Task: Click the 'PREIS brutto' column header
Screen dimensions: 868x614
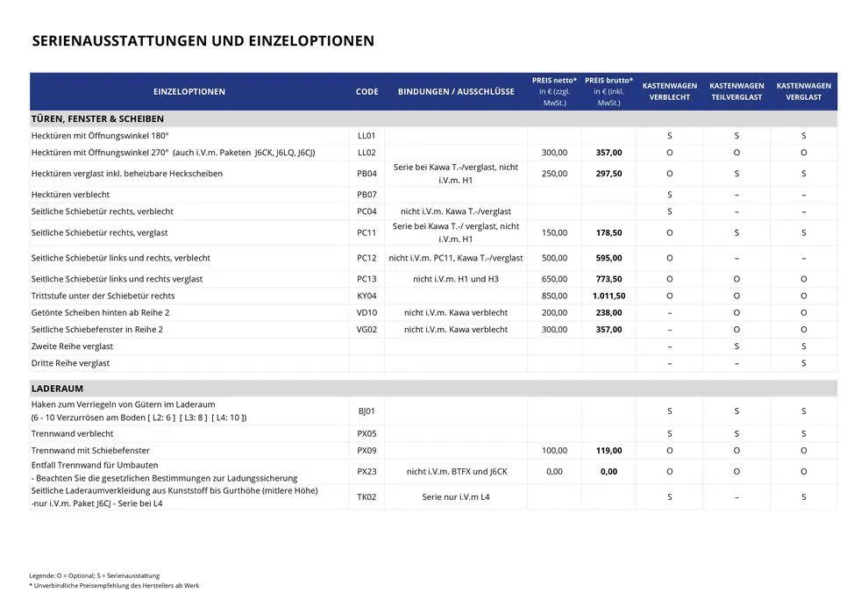Action: click(608, 91)
